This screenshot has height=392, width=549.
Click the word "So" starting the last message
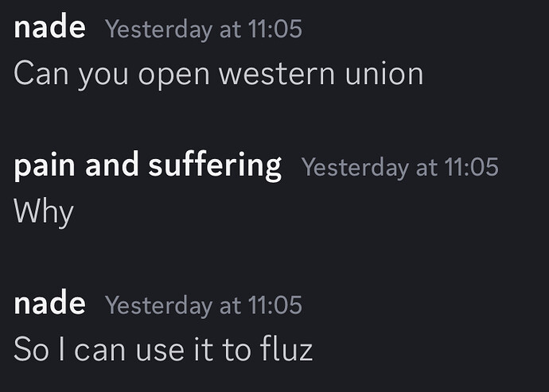[32, 350]
